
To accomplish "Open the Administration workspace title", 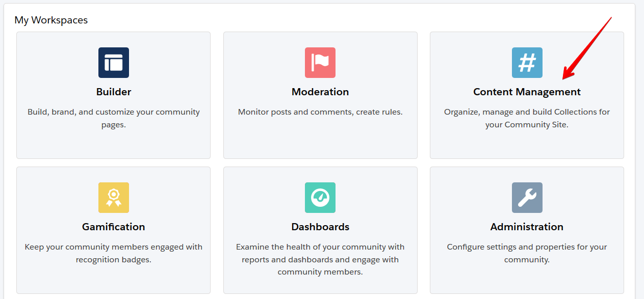I will 527,227.
